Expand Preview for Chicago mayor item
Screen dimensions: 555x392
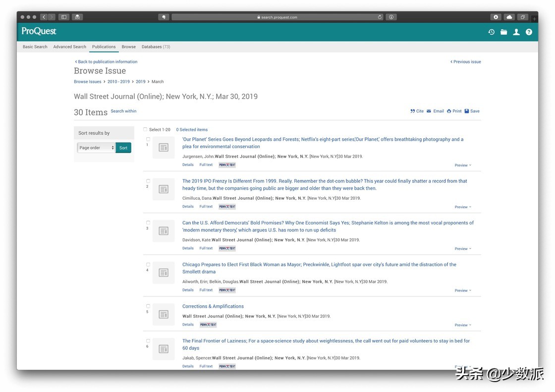(x=463, y=291)
